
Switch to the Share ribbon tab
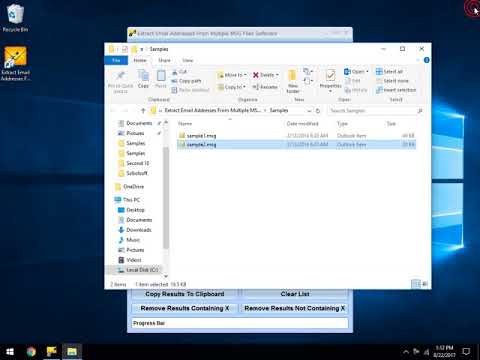pyautogui.click(x=164, y=60)
